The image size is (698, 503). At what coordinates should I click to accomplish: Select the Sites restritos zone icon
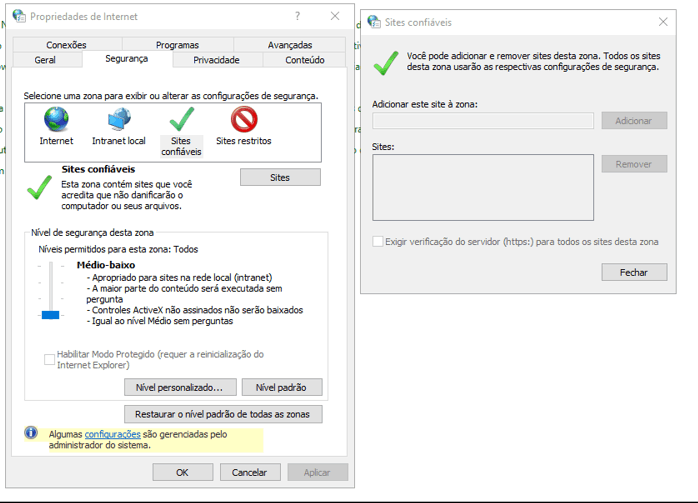(244, 119)
